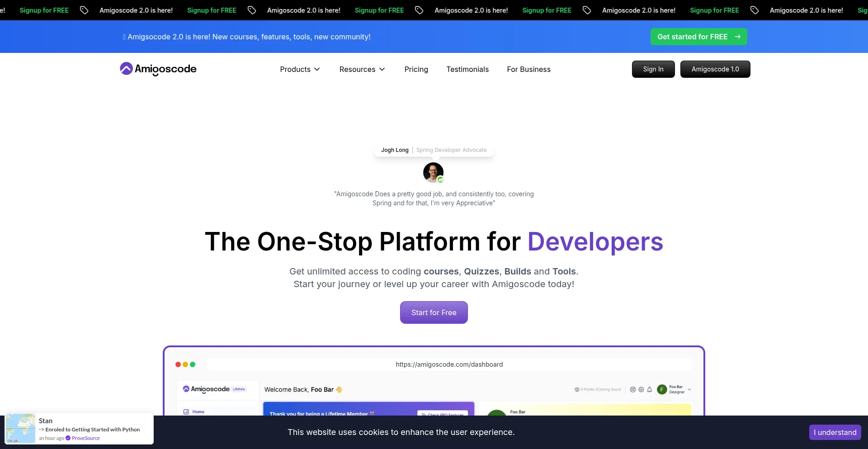Go to Testimonials

[x=467, y=69]
